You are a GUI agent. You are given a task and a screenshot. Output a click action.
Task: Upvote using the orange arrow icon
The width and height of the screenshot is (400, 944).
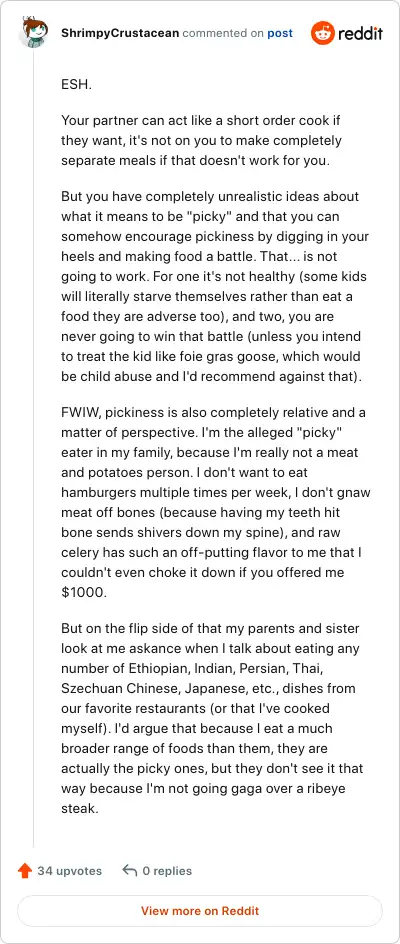[x=25, y=871]
